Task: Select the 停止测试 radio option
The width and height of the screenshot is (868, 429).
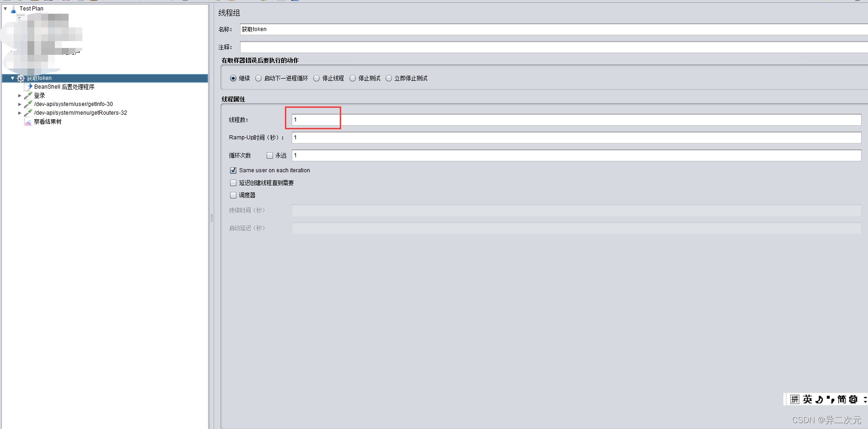Action: pos(353,79)
